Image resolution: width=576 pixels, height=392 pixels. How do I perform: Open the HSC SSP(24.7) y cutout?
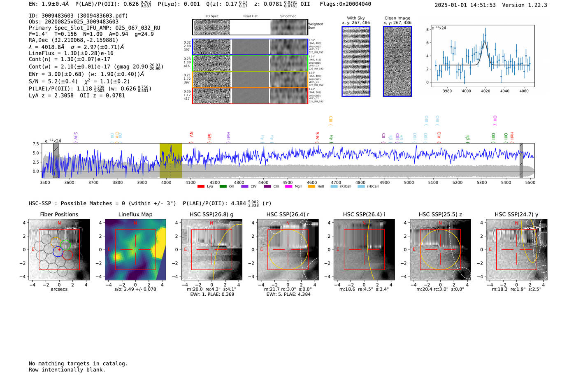click(x=517, y=250)
